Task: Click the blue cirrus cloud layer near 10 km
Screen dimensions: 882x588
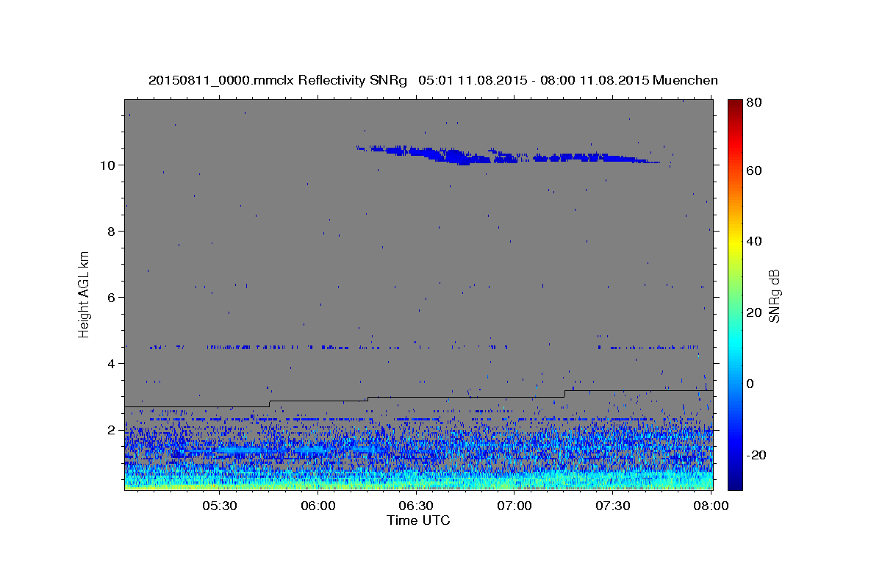Action: pos(507,155)
